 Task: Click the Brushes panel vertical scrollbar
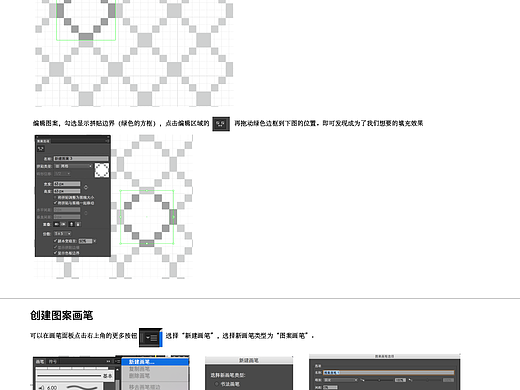coord(117,379)
